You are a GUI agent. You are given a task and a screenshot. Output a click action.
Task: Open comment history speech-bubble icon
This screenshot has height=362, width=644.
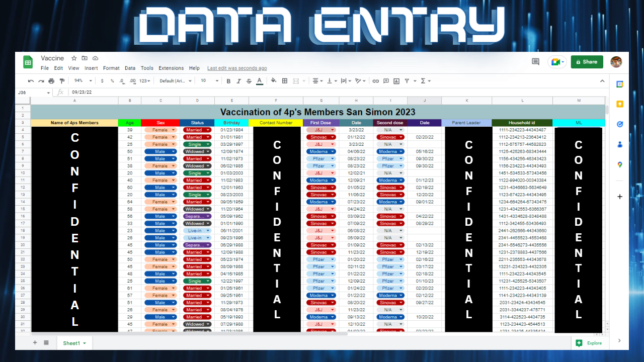(535, 61)
